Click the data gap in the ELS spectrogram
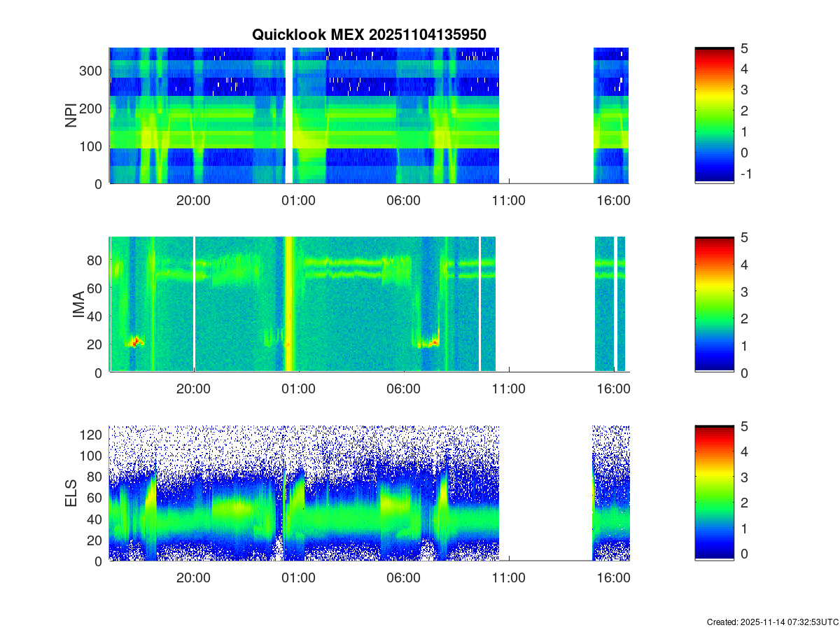This screenshot has height=630, width=840. pos(546,493)
